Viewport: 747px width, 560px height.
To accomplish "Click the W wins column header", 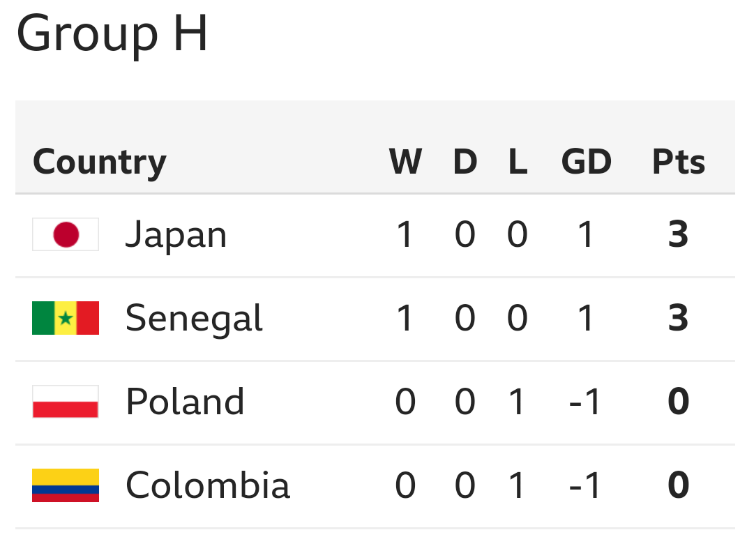I will [x=405, y=162].
